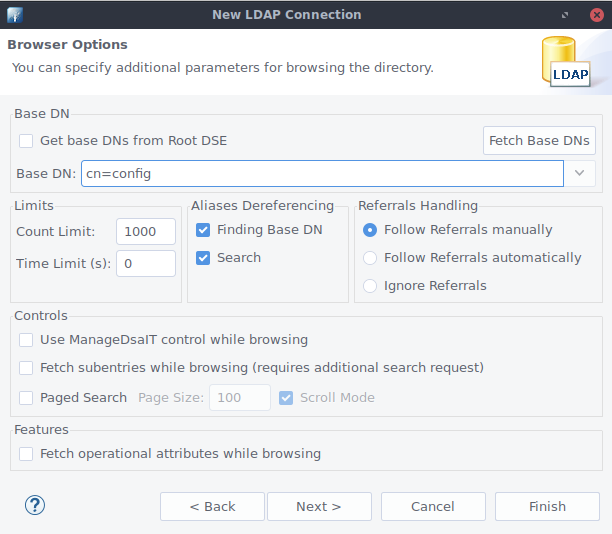
Task: Click the help question mark icon
Action: (x=35, y=506)
